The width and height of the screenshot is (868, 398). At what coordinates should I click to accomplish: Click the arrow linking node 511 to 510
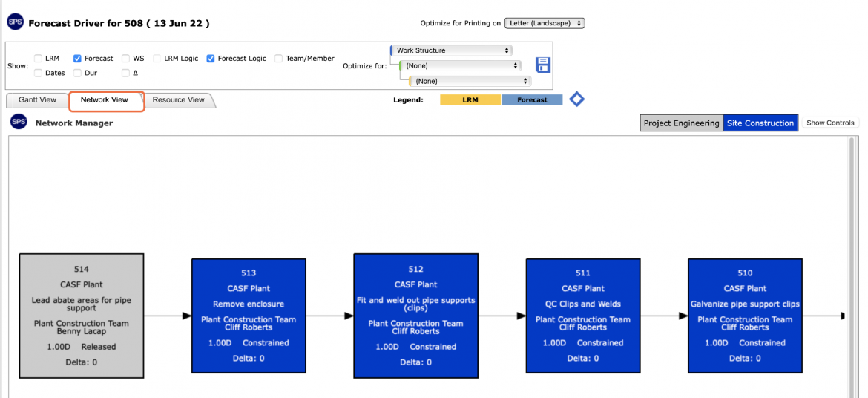tap(664, 316)
